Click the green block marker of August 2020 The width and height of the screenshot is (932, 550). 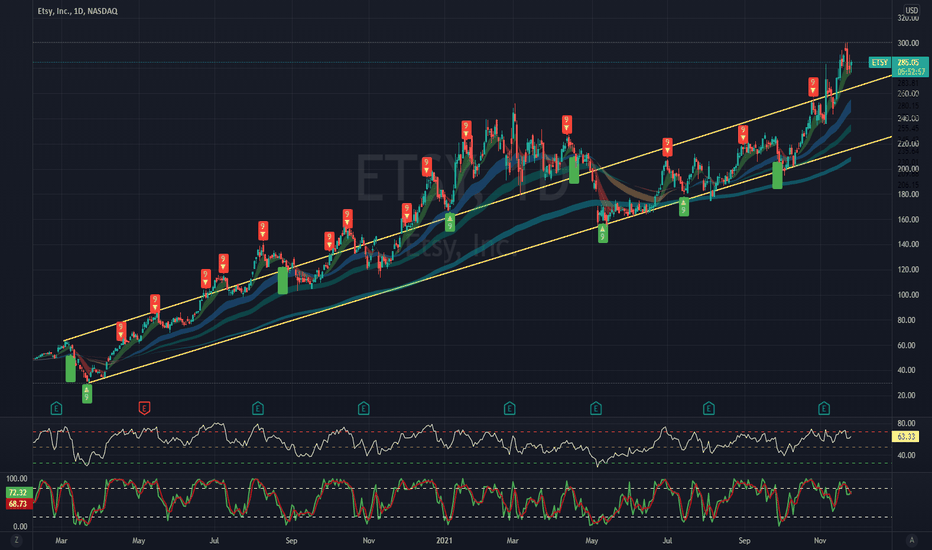click(283, 280)
